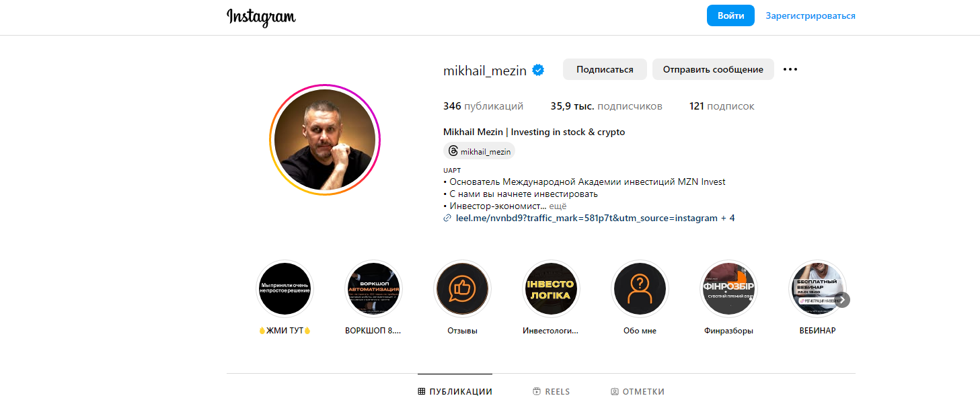Expand bio with the ещё link
980x402 pixels.
558,206
